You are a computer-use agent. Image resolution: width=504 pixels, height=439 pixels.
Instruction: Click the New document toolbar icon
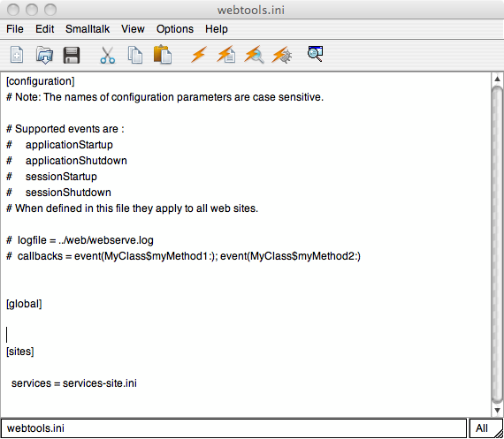[17, 55]
